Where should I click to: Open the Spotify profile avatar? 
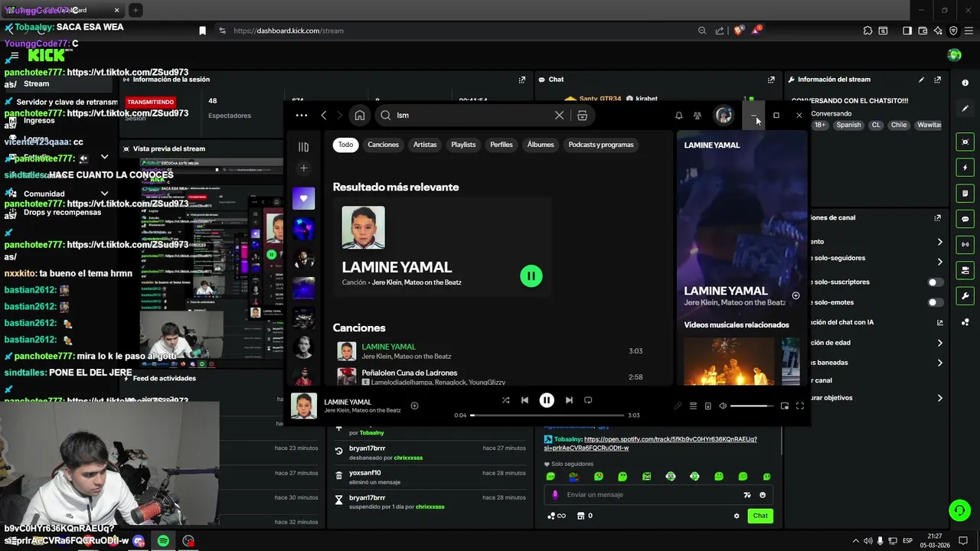[x=724, y=116]
